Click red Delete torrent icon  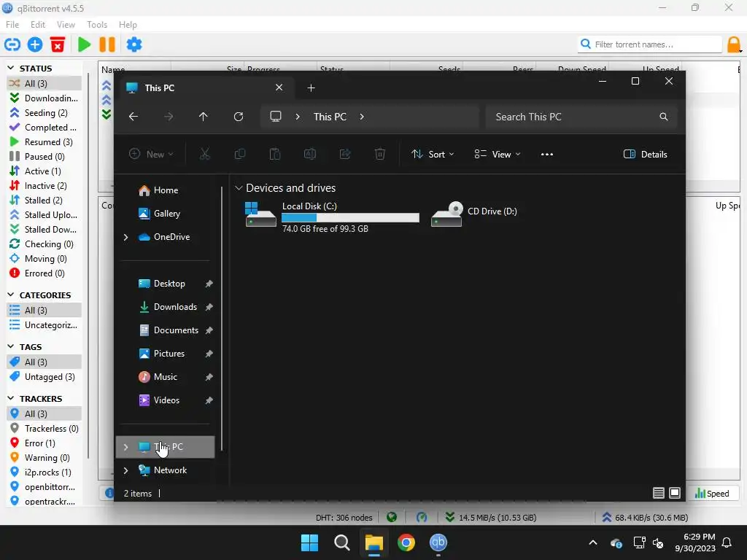(x=58, y=44)
